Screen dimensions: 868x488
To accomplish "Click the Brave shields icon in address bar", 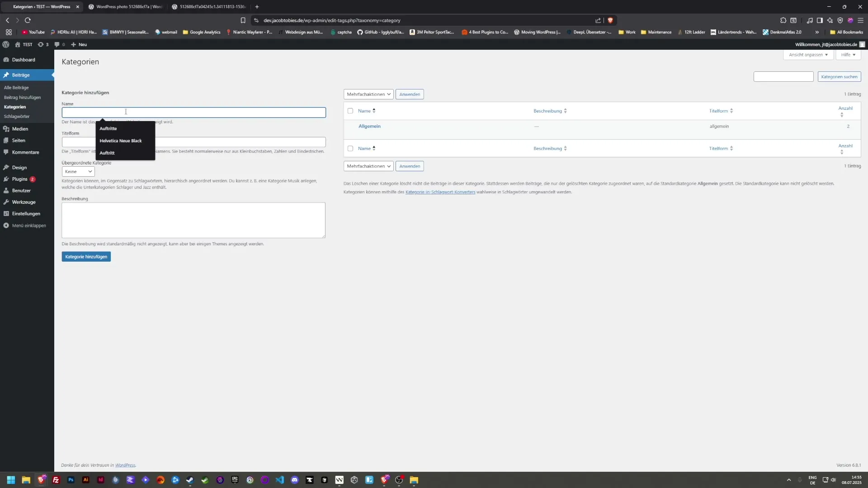I will click(x=610, y=20).
